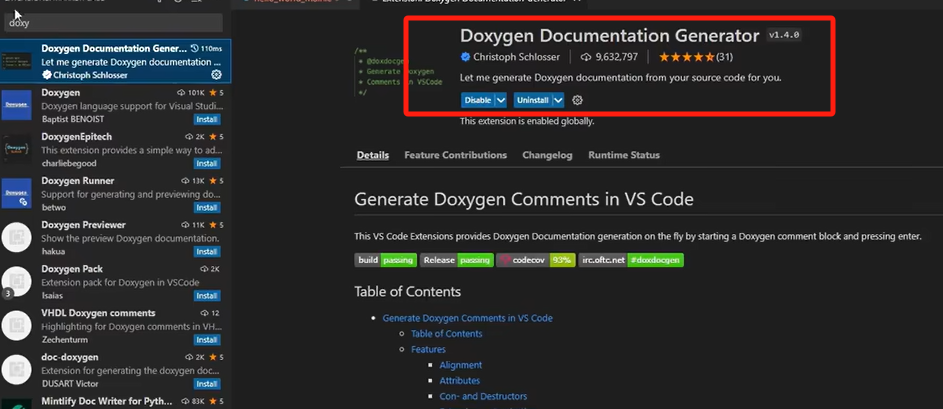Click the extensions search field containing doxy

pos(114,23)
